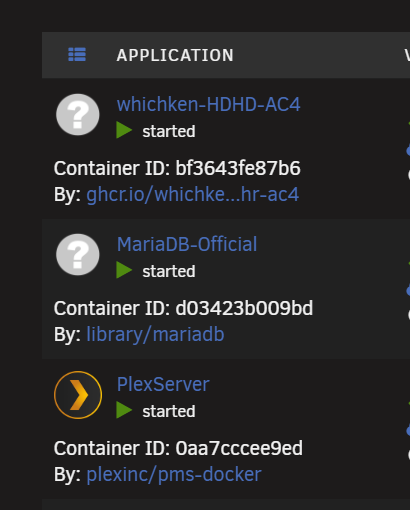Open the PlexServer orange chevron icon
410x510 pixels.
78,395
